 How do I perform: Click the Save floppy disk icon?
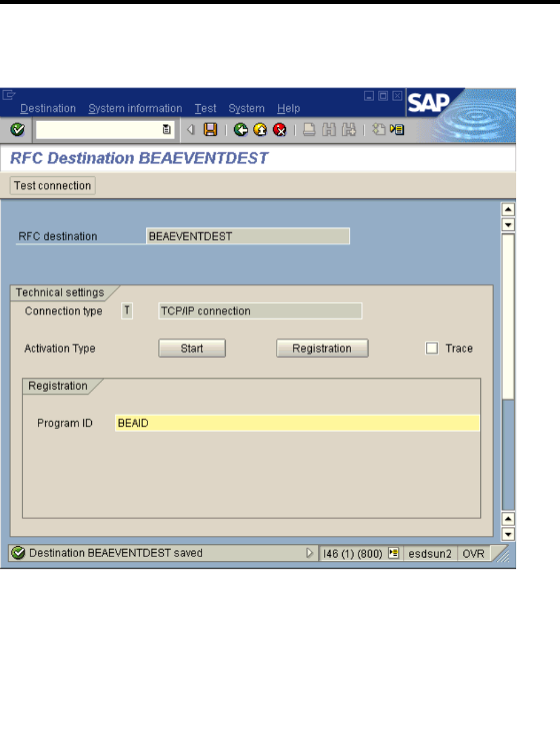coord(210,130)
